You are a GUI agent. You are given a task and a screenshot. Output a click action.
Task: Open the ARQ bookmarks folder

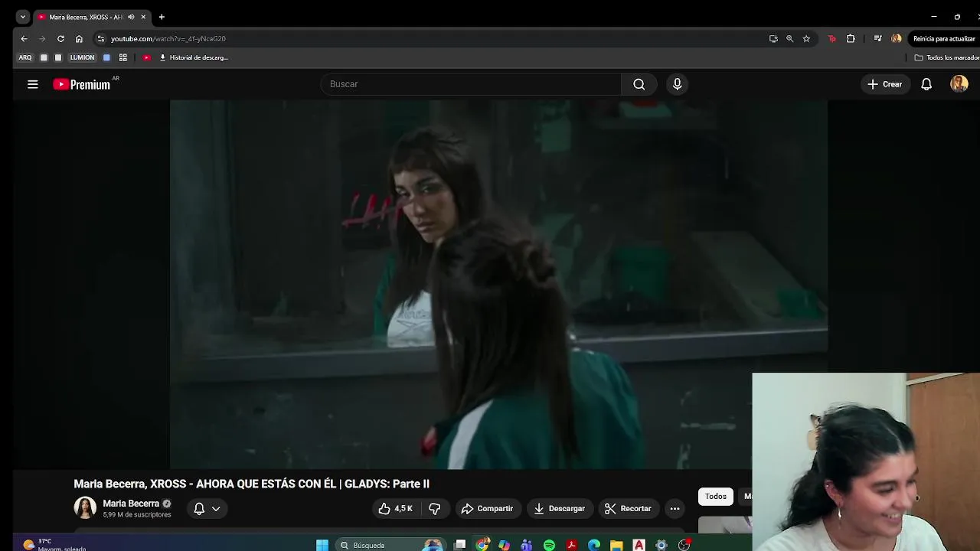click(25, 57)
